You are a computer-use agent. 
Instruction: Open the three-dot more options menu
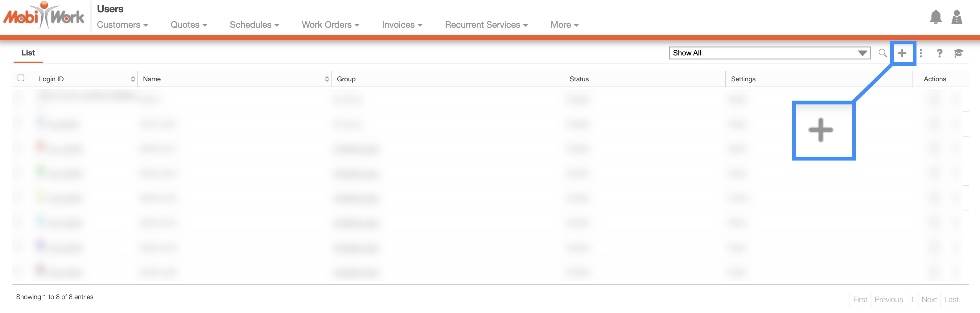(921, 53)
